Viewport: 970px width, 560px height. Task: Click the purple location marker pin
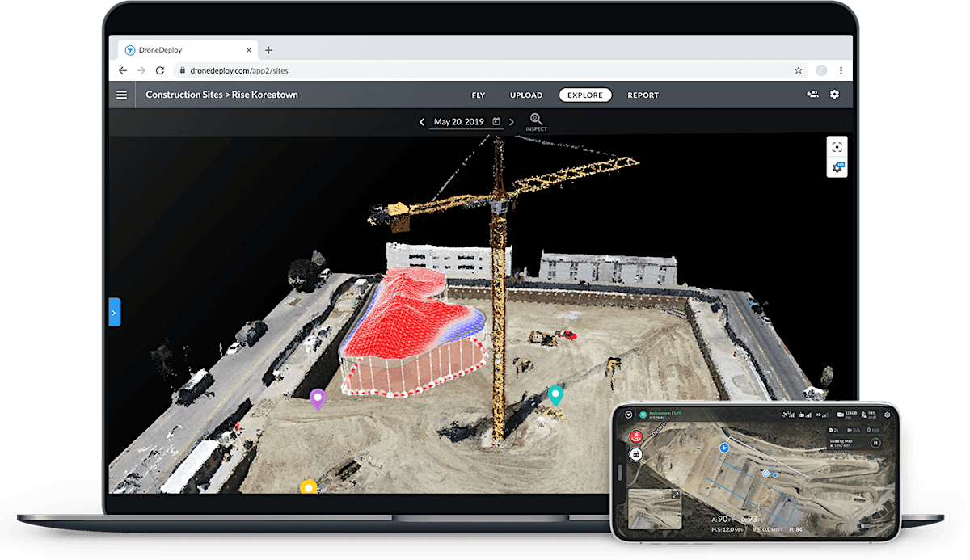click(x=318, y=398)
